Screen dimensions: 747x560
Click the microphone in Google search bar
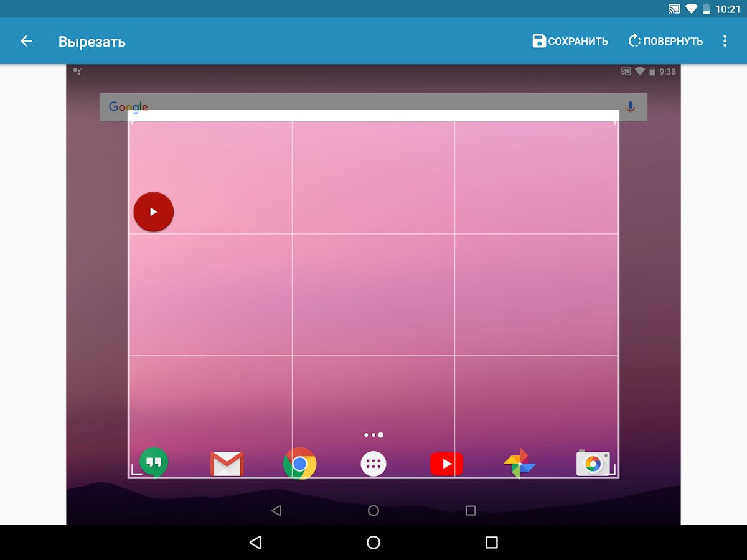(631, 107)
